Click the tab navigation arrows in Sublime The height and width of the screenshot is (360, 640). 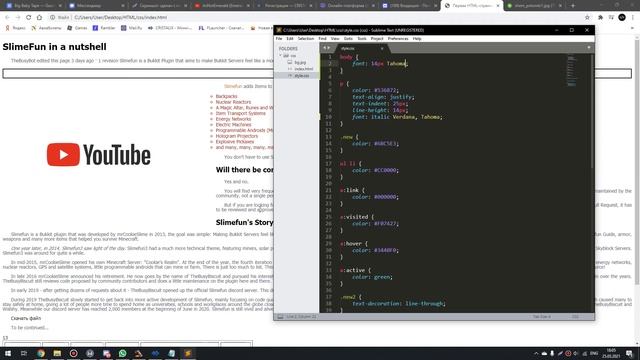pos(327,48)
